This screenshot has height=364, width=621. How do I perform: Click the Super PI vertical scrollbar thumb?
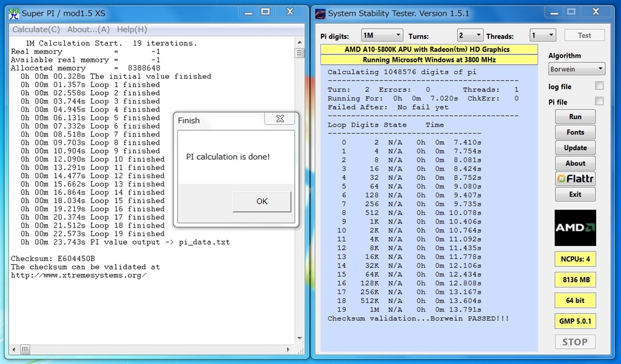point(300,53)
